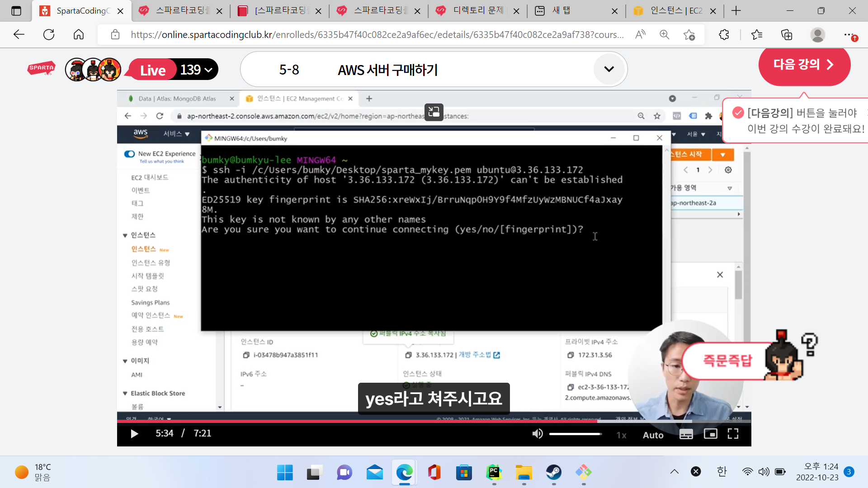Open Steam from taskbar
Viewport: 868px width, 488px height.
(554, 473)
